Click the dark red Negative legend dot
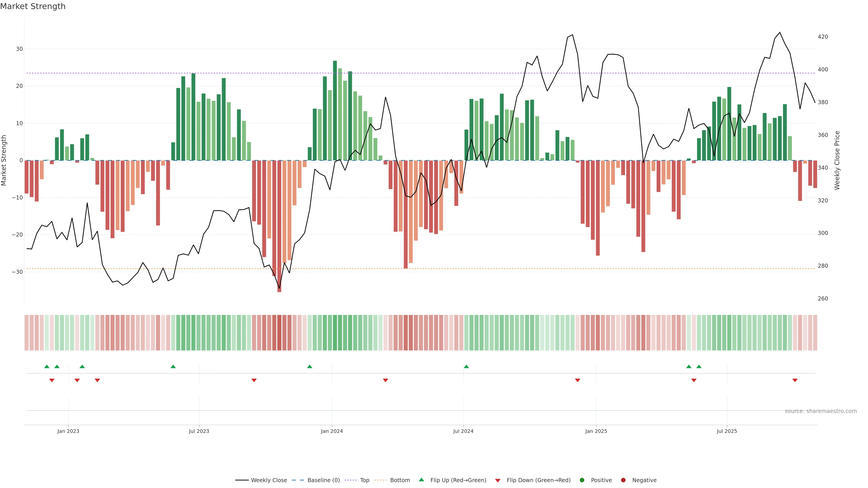 (x=623, y=480)
